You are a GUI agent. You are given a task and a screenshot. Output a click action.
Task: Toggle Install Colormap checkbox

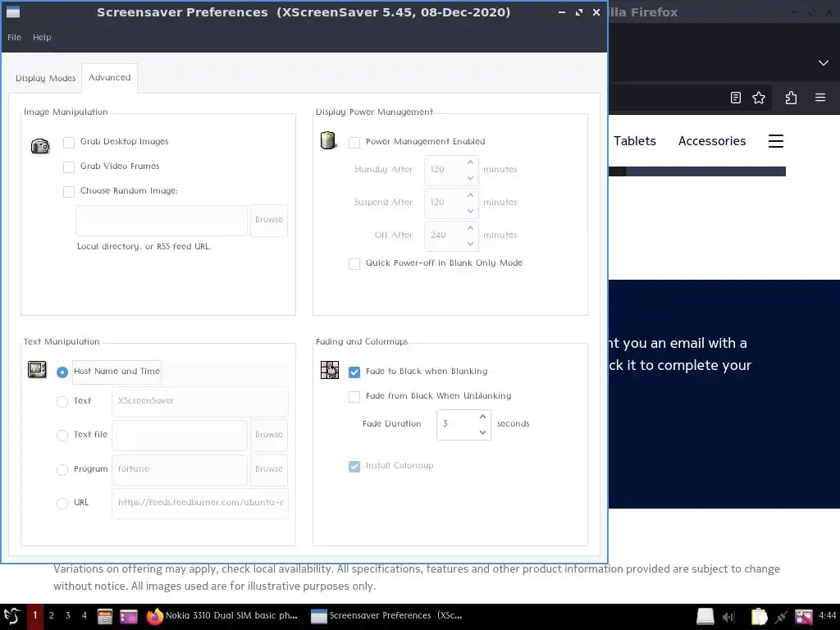point(354,466)
